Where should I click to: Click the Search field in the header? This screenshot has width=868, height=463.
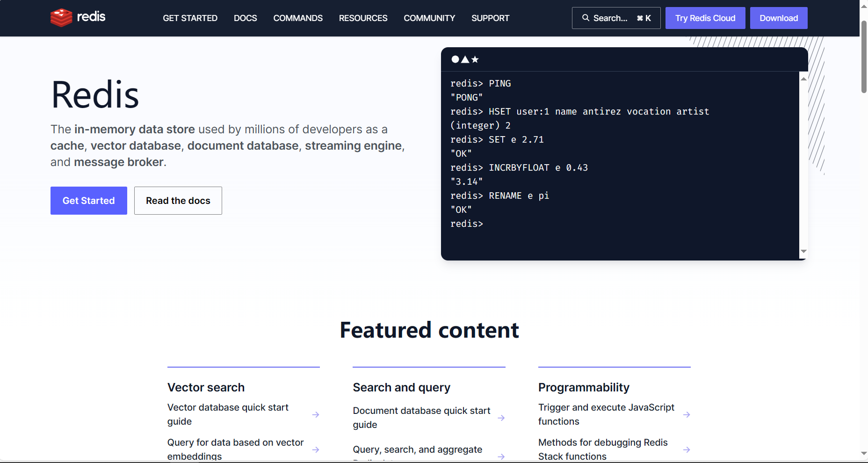(616, 18)
